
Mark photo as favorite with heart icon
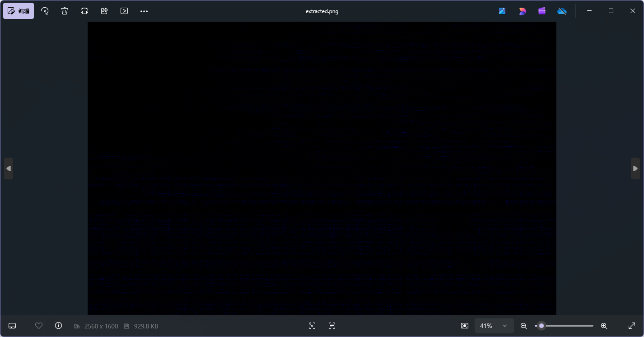39,326
